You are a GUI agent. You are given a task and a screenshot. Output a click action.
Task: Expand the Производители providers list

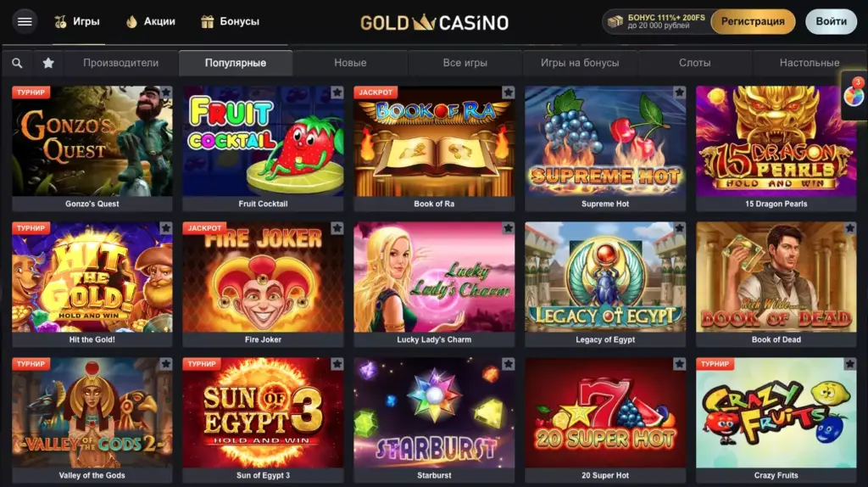click(x=120, y=63)
